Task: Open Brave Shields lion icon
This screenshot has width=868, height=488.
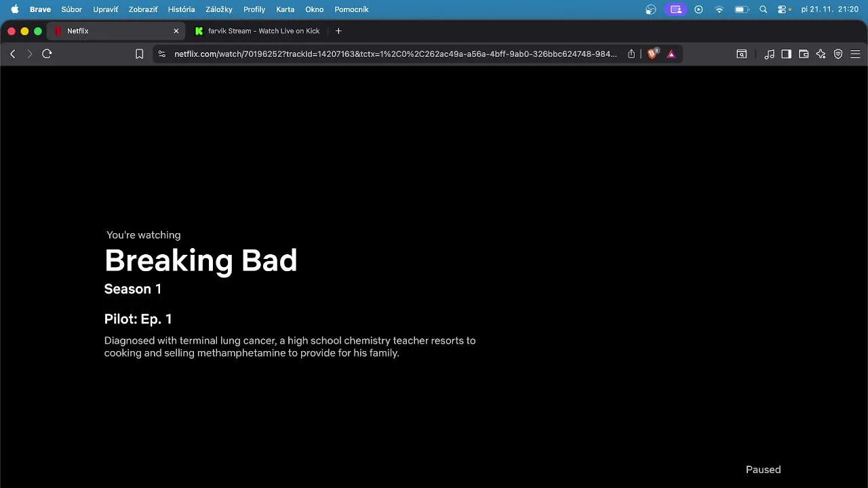Action: [652, 54]
